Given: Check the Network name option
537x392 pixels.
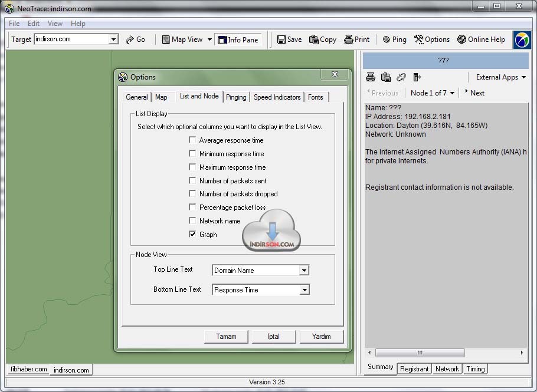Looking at the screenshot, I should 192,220.
